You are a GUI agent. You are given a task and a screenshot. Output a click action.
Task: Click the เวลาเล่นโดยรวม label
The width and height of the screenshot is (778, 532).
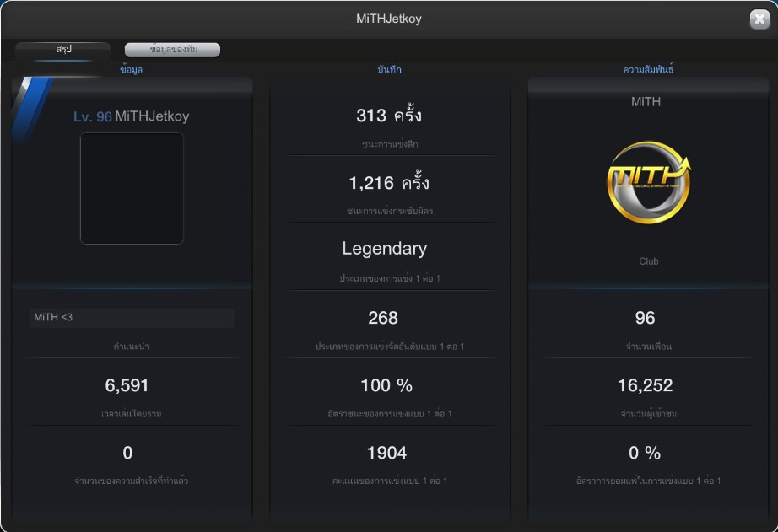[131, 413]
